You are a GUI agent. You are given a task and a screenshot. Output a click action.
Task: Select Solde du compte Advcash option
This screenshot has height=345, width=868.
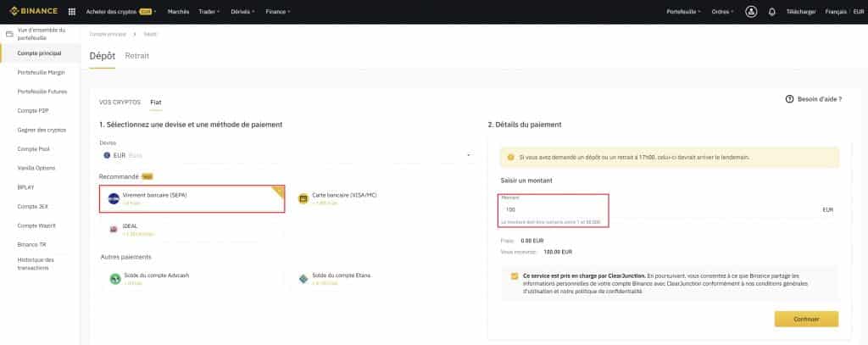(192, 279)
